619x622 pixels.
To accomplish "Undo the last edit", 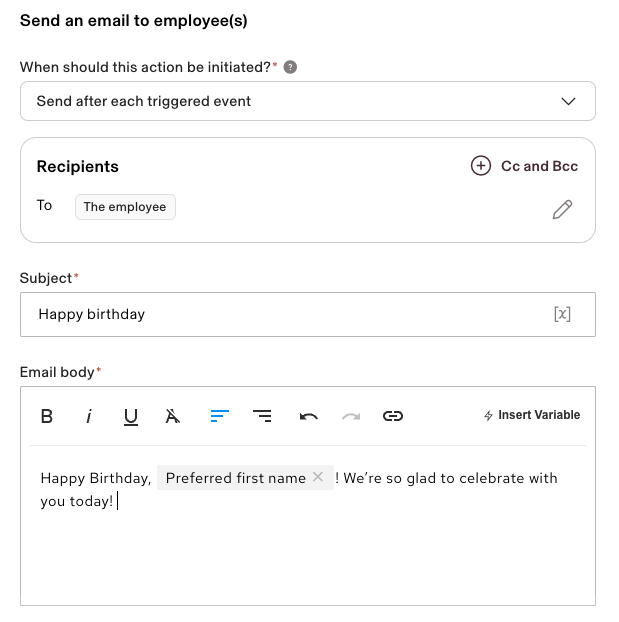I will [x=308, y=416].
